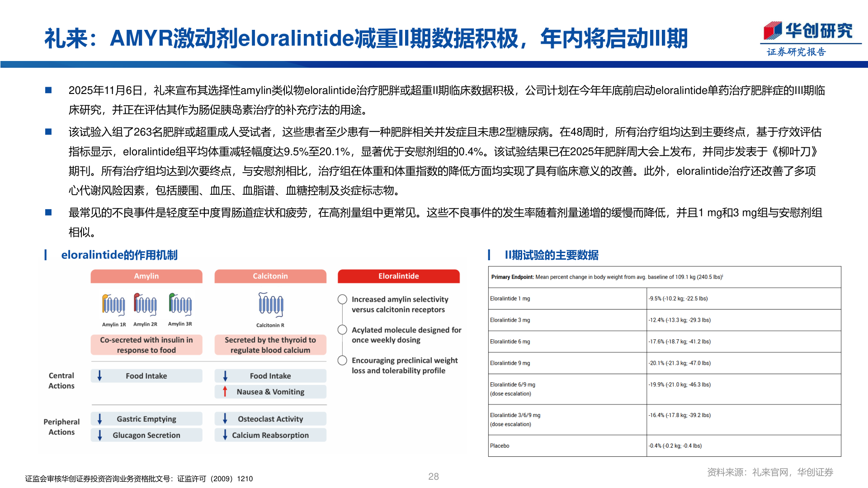Viewport: 868px width, 488px height.
Task: Click the down arrow beside Gastric Emptying
Action: (100, 419)
